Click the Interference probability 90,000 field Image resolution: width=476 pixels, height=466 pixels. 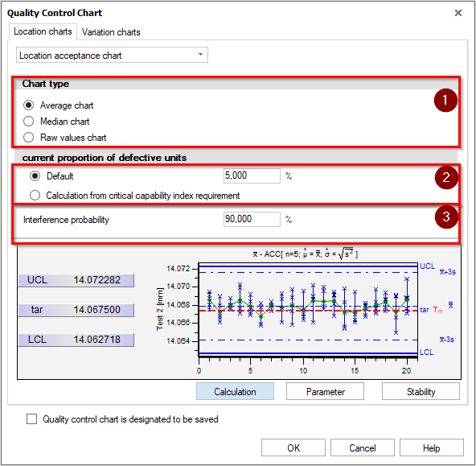(252, 219)
